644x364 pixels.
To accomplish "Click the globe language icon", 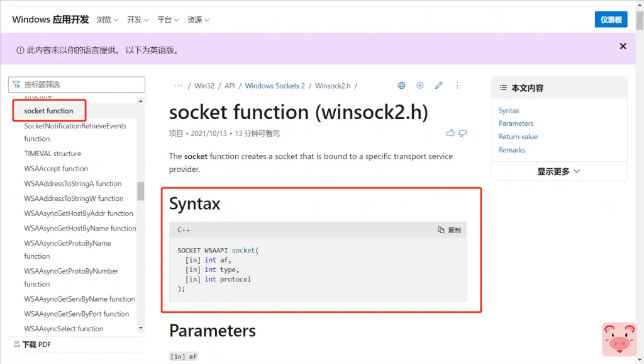I will 402,86.
